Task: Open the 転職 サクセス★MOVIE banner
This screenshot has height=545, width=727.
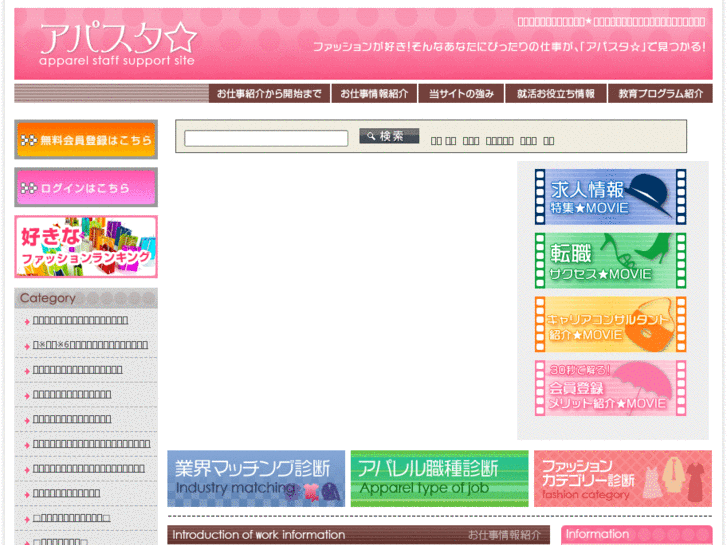Action: pos(610,261)
